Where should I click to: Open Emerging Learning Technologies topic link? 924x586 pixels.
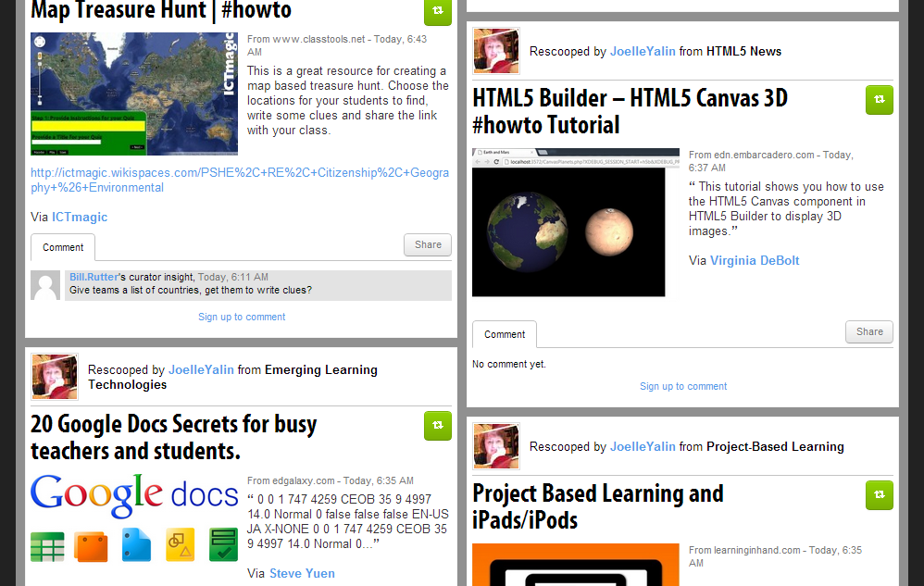[x=232, y=377]
